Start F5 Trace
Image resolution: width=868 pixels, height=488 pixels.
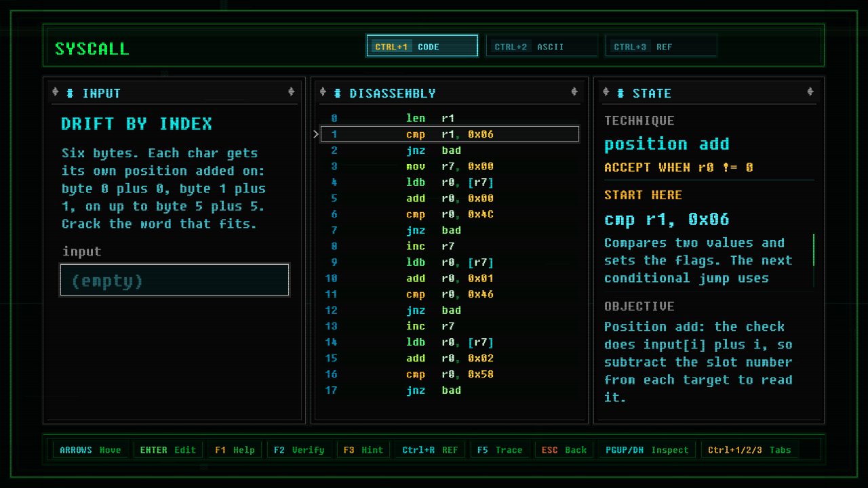coord(500,450)
